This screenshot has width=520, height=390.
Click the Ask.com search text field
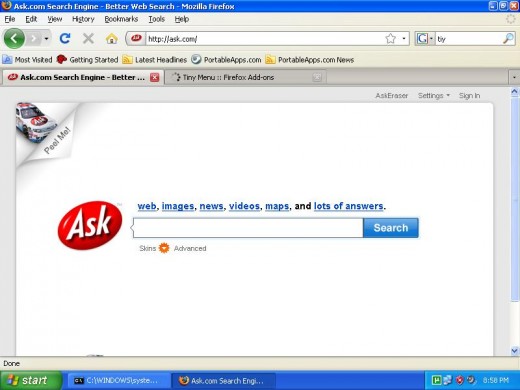(248, 228)
